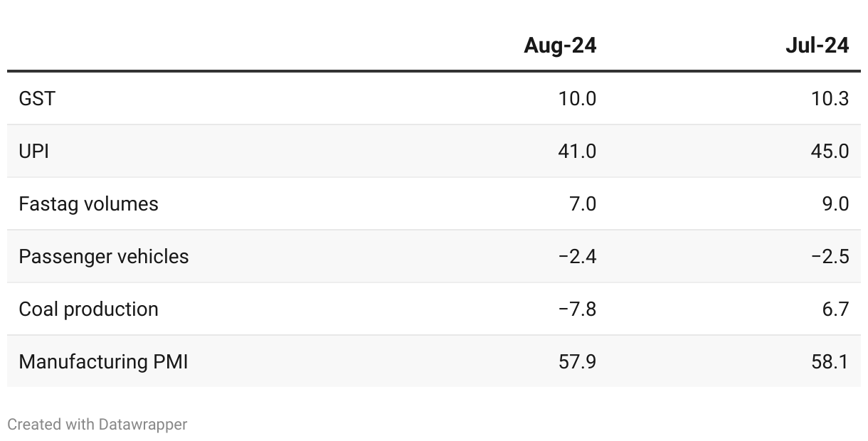This screenshot has height=441, width=868.
Task: Click GST Aug-24 value 10.0
Action: point(577,99)
